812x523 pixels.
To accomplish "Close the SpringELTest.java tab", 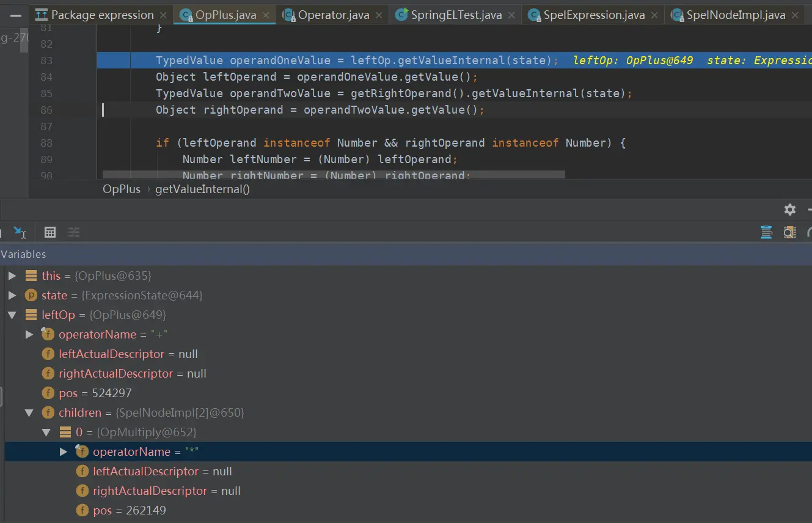I will [511, 15].
